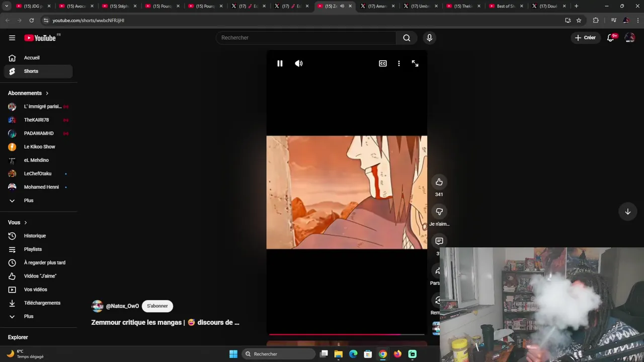Open the weather widget showing 6°C
Viewport: 644px width, 362px height.
pyautogui.click(x=25, y=354)
